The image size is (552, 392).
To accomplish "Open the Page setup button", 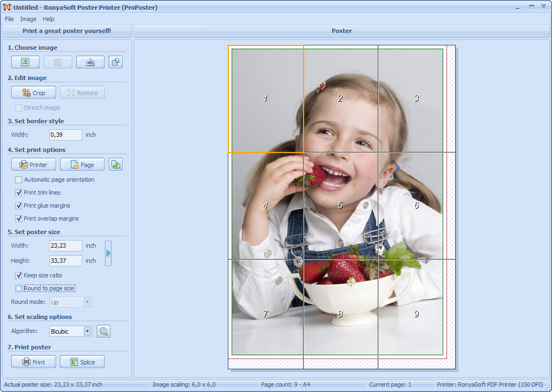I will (x=82, y=165).
